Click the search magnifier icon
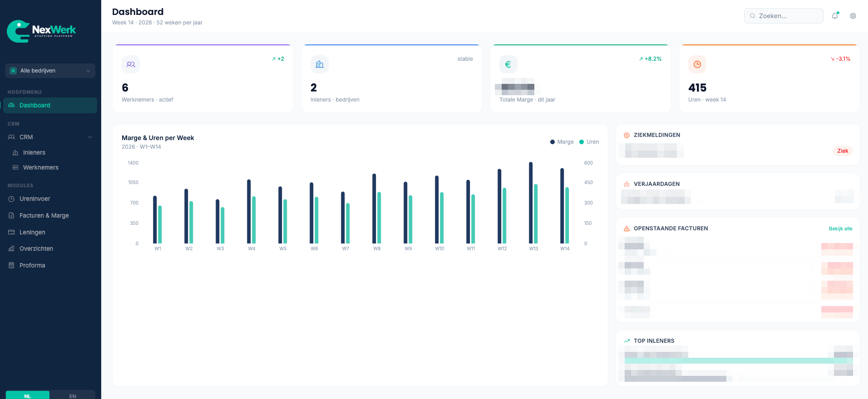Viewport: 868px width, 399px height. coord(753,16)
